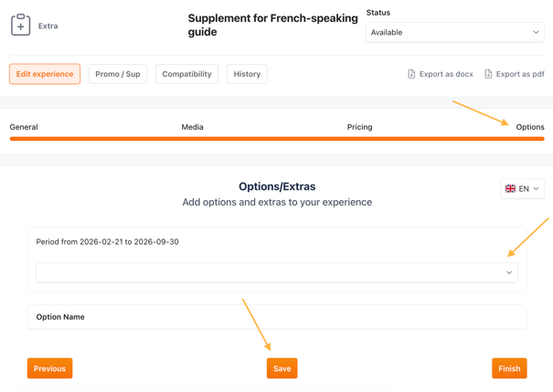
Task: Open the Status dropdown showing Available
Action: (454, 32)
